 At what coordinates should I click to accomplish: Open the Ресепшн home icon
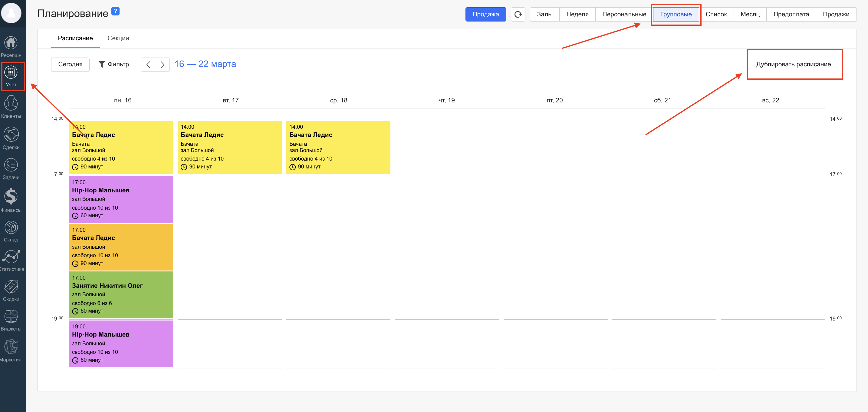tap(11, 43)
